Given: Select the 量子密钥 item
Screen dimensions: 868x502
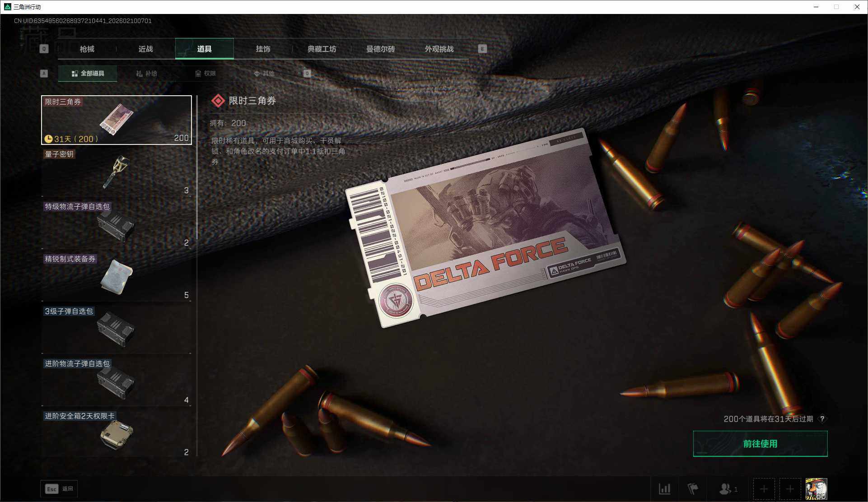Looking at the screenshot, I should [117, 172].
